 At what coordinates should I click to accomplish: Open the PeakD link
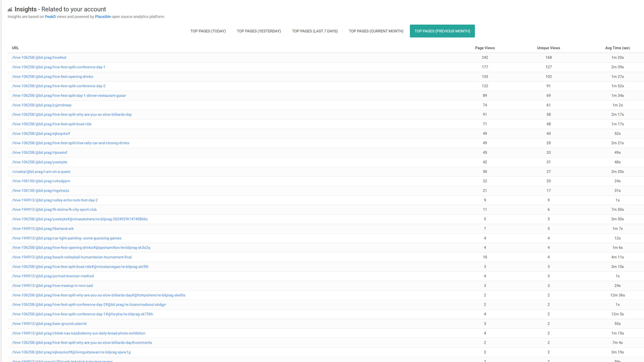point(50,17)
